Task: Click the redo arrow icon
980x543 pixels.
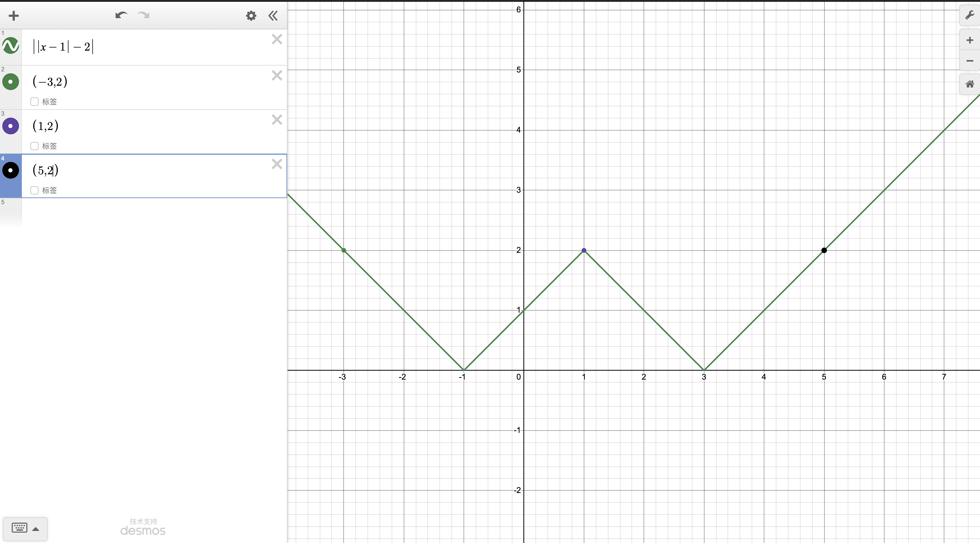Action: tap(143, 15)
